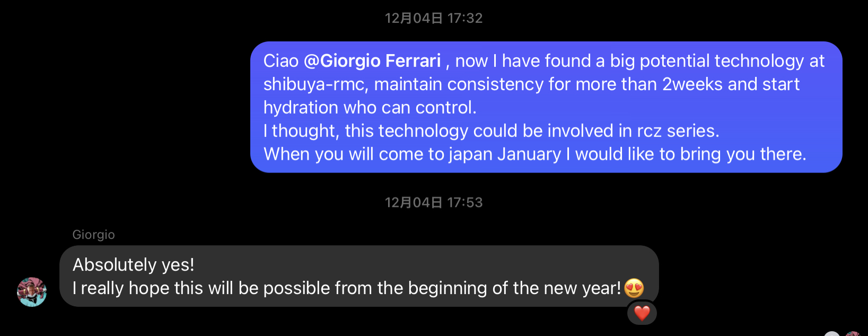The height and width of the screenshot is (336, 868).
Task: Click the line mentioning 'rcz series'
Action: [x=492, y=131]
